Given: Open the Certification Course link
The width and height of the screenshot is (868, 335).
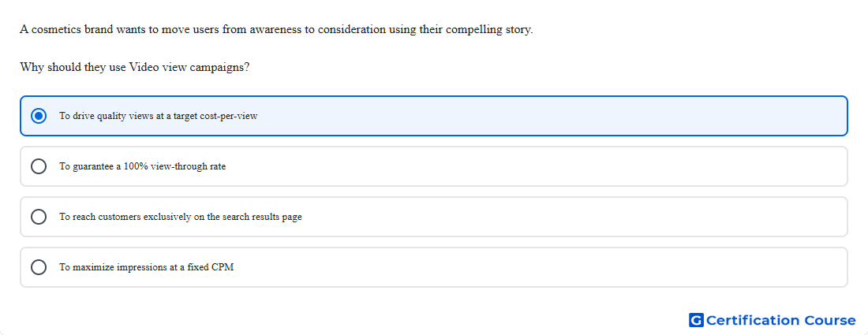Looking at the screenshot, I should tap(773, 320).
